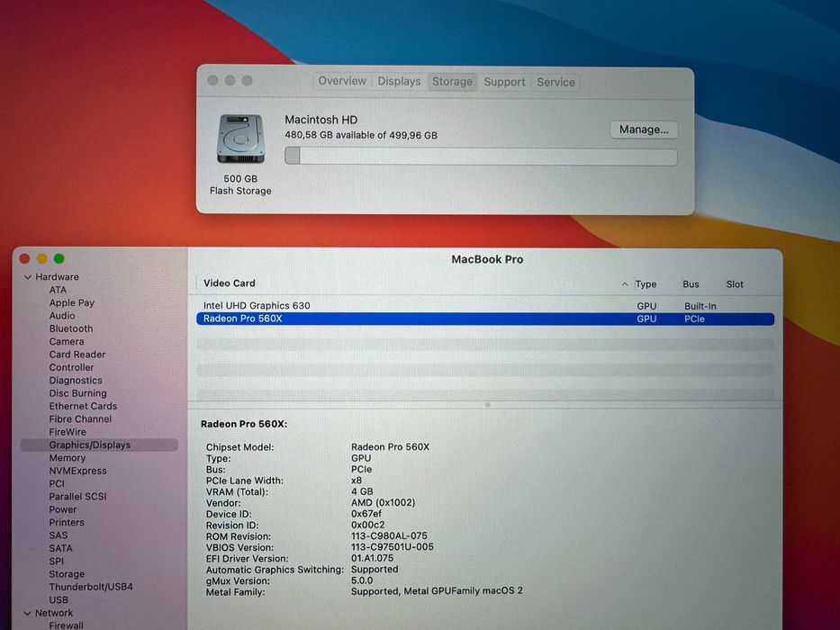840x630 pixels.
Task: Select Graphics/Displays in the sidebar
Action: 99,445
